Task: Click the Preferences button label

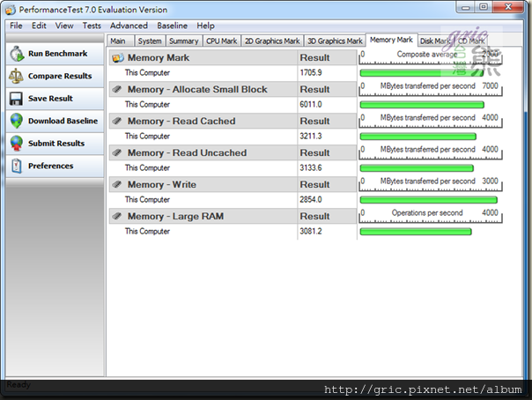Action: click(50, 166)
